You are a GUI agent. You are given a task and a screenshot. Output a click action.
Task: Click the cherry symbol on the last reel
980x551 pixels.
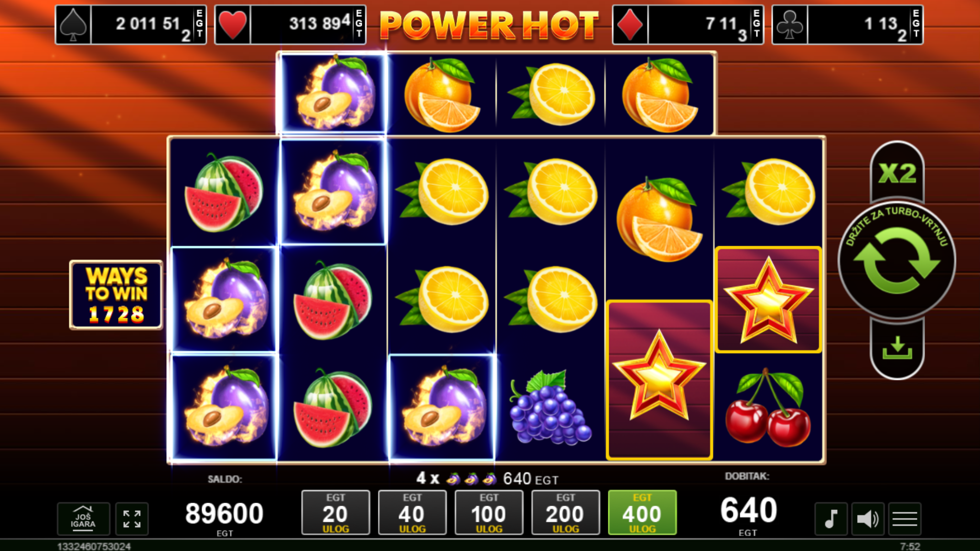768,408
